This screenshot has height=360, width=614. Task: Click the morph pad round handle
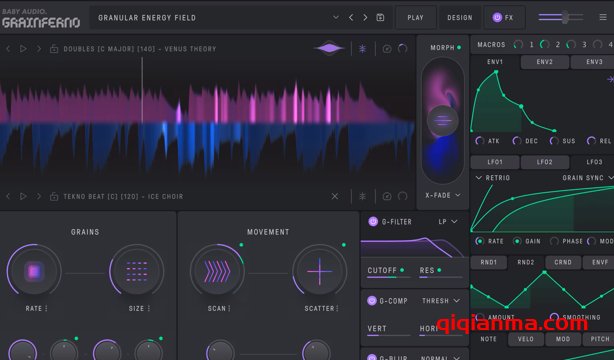(442, 121)
